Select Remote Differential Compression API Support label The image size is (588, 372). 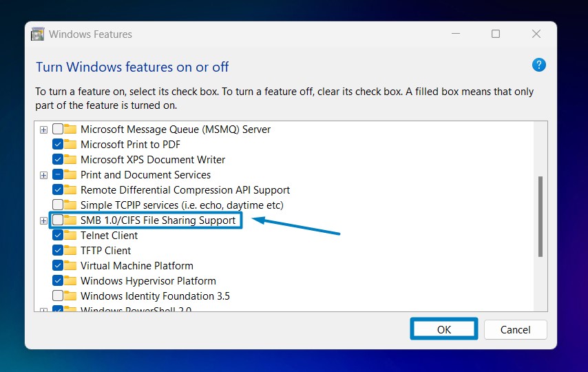pyautogui.click(x=185, y=190)
